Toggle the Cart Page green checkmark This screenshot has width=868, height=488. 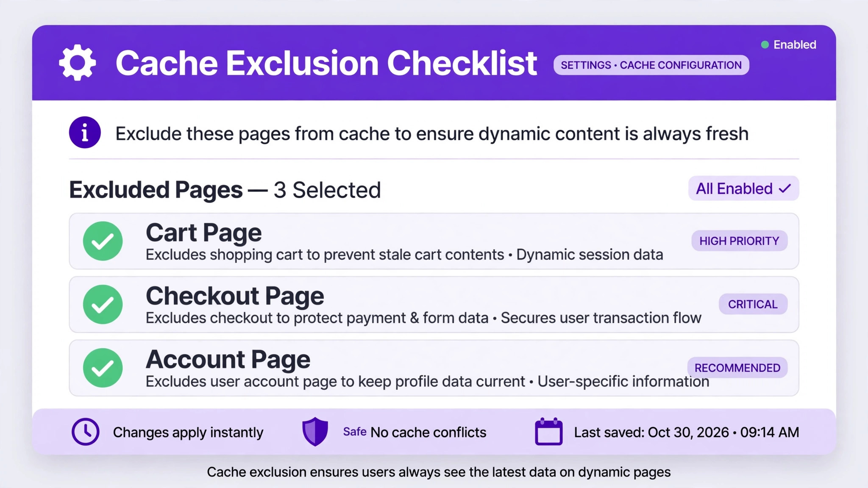point(103,241)
